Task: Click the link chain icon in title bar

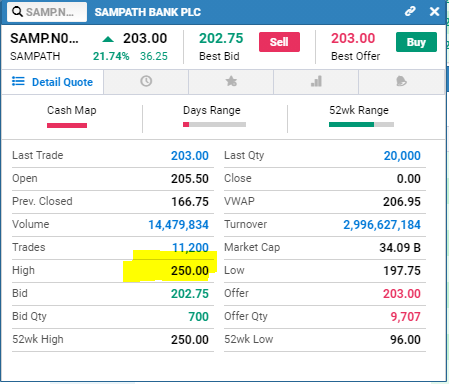Action: (410, 11)
